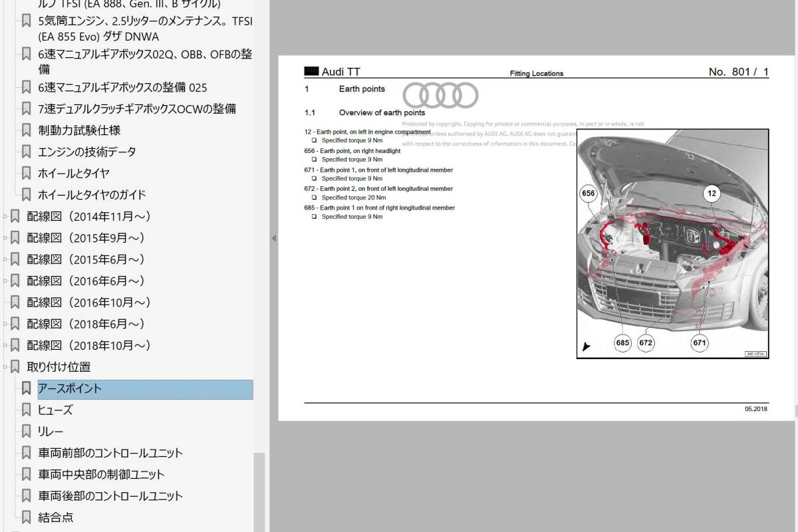The image size is (798, 532).
Task: Select the 車両中央部の制御ユニット bookmark
Action: tap(102, 474)
